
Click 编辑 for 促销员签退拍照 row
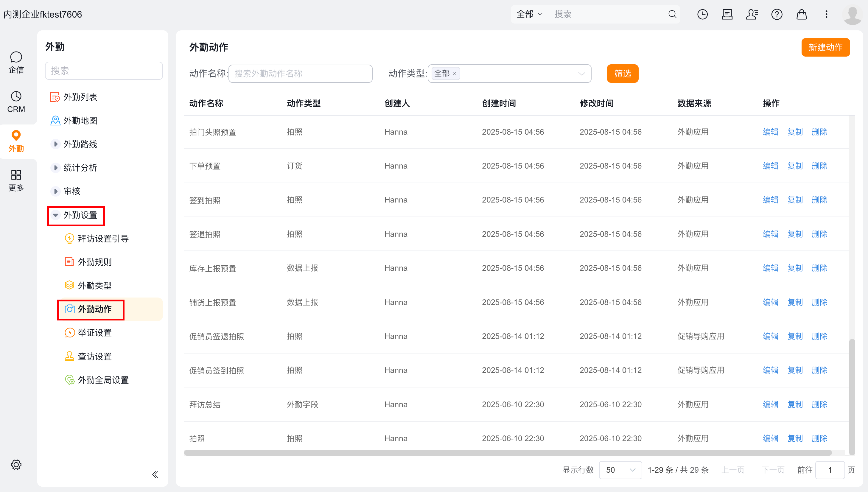coord(770,336)
